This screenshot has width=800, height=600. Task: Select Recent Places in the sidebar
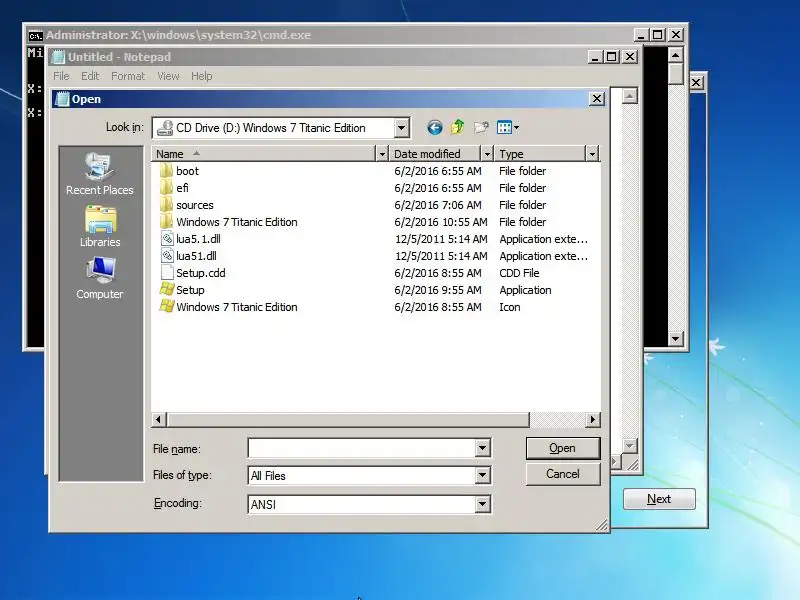[x=99, y=174]
